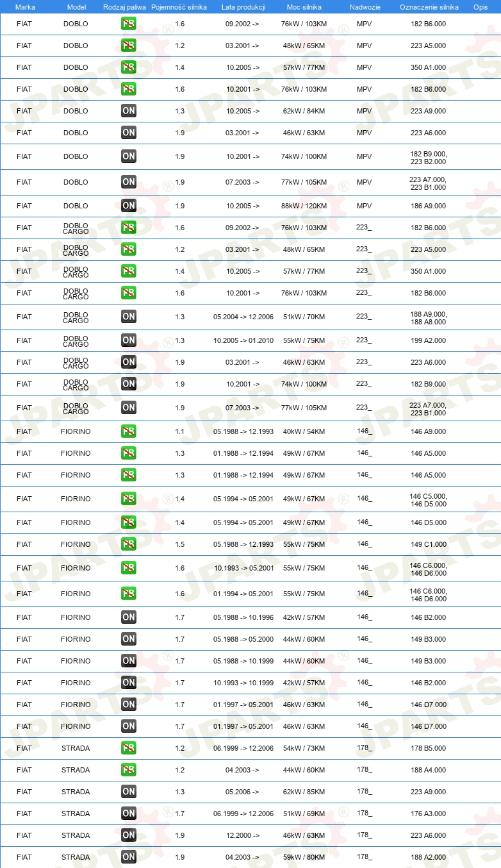Click production date 12.2000 ->

point(242,835)
